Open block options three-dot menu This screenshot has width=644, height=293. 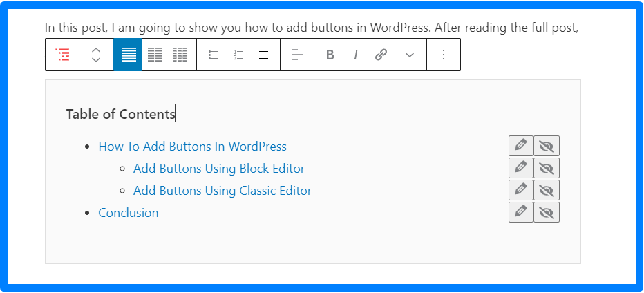coord(443,55)
